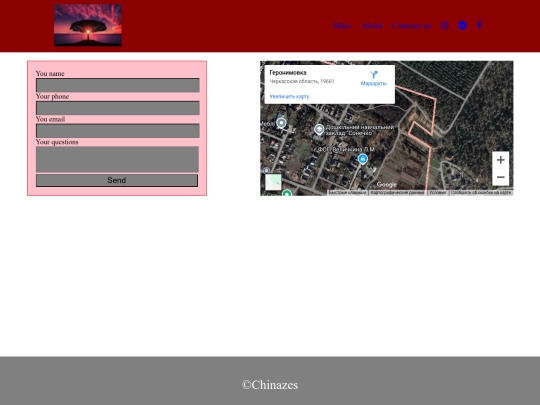Switch map layer via the map thumbnail
The height and width of the screenshot is (405, 540).
point(273,182)
